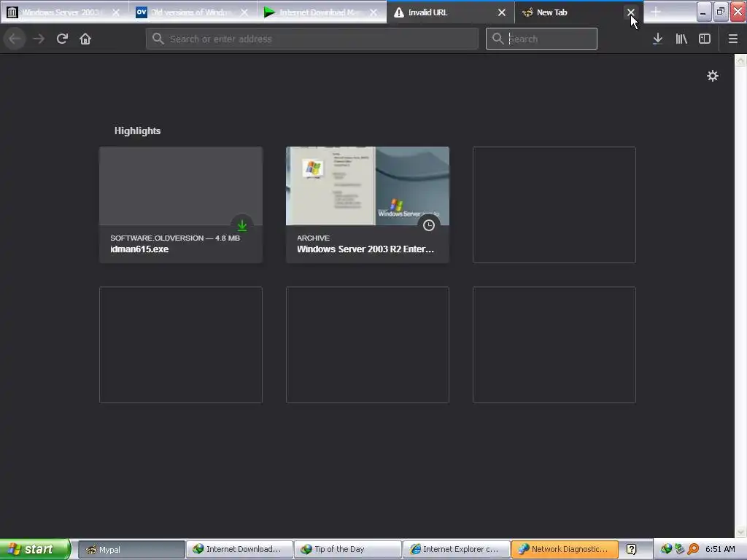Open Network Diagnostic... taskbar window

565,549
